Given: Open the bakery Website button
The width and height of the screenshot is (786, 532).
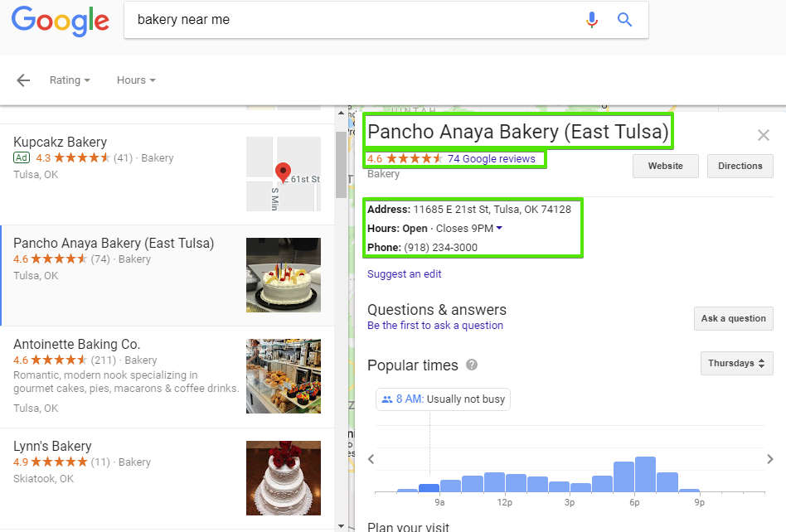Looking at the screenshot, I should tap(665, 166).
